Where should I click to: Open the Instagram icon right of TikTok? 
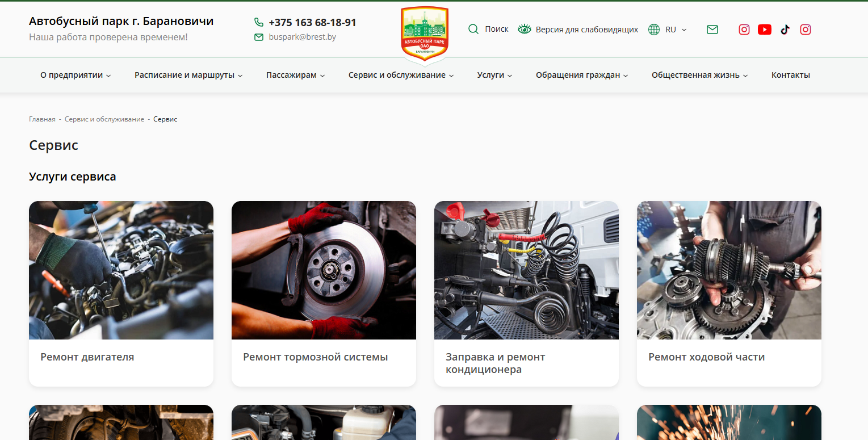coord(806,30)
